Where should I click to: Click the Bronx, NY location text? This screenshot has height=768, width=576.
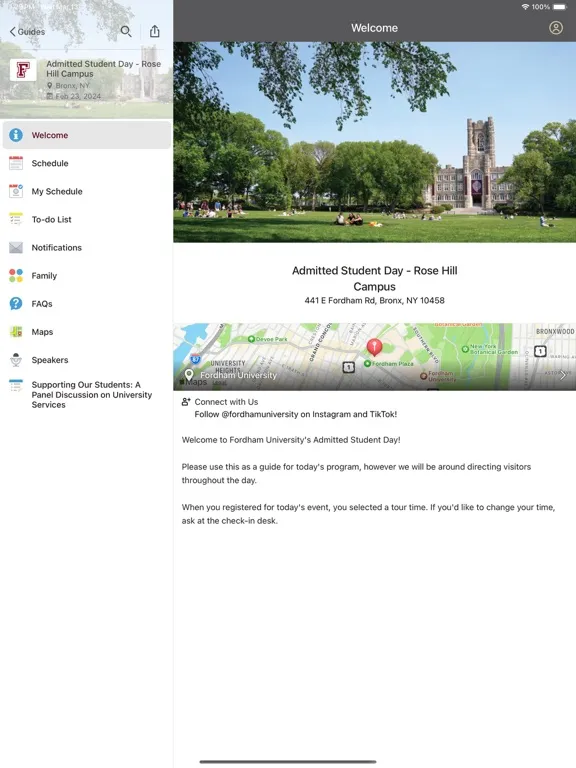coord(72,85)
